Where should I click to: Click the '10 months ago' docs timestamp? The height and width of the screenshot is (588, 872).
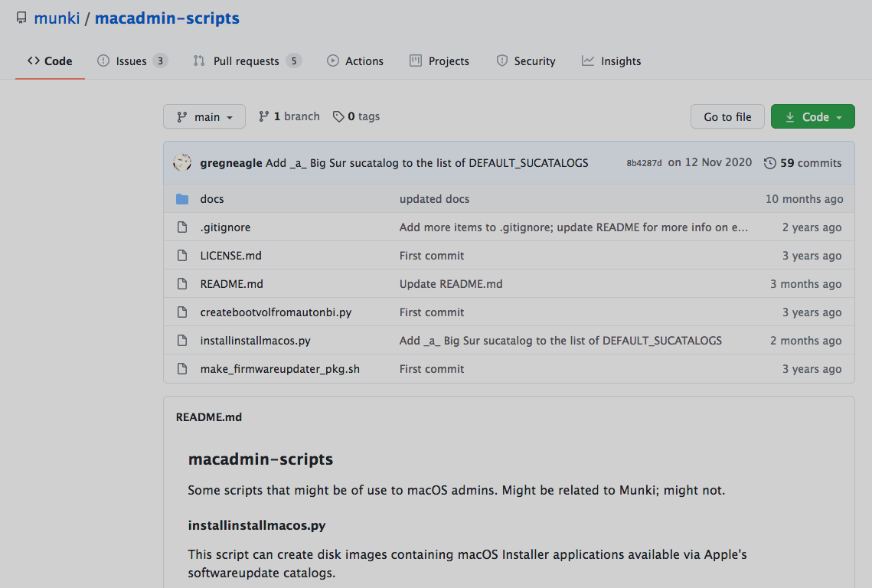[804, 198]
